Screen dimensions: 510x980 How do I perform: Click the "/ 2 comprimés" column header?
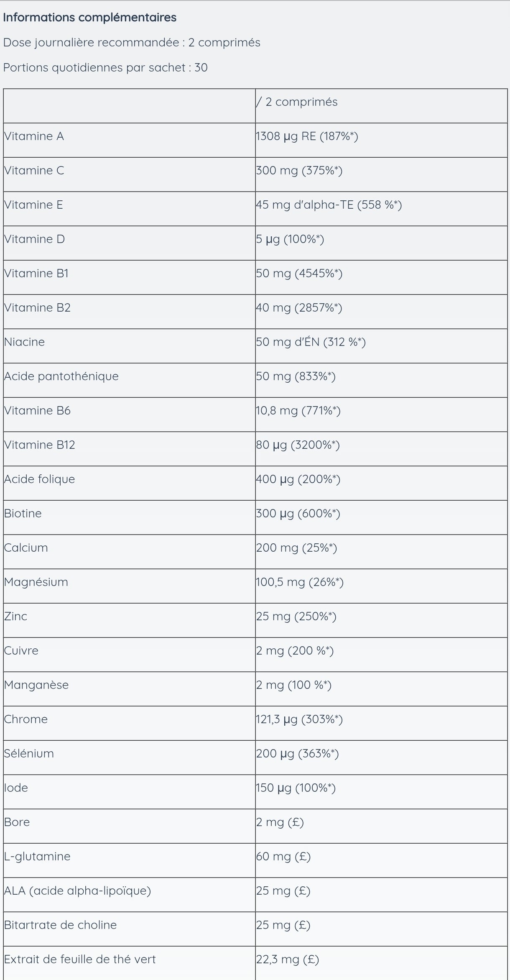point(297,102)
